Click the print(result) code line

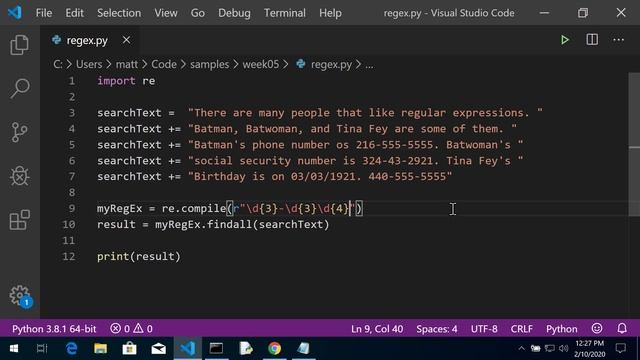139,256
